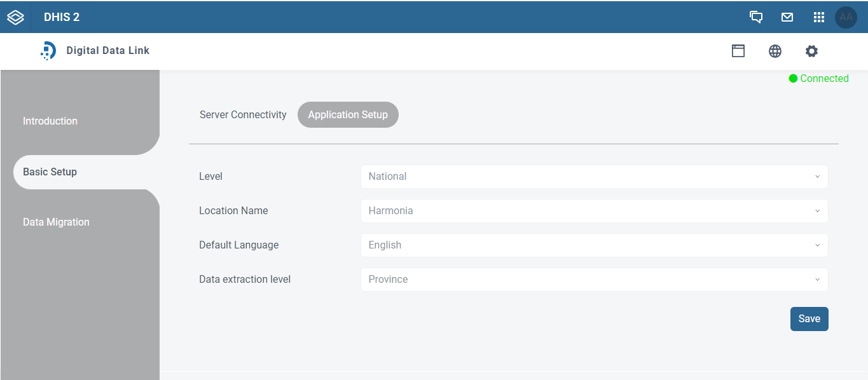Open the interpretations chat icon

[756, 17]
